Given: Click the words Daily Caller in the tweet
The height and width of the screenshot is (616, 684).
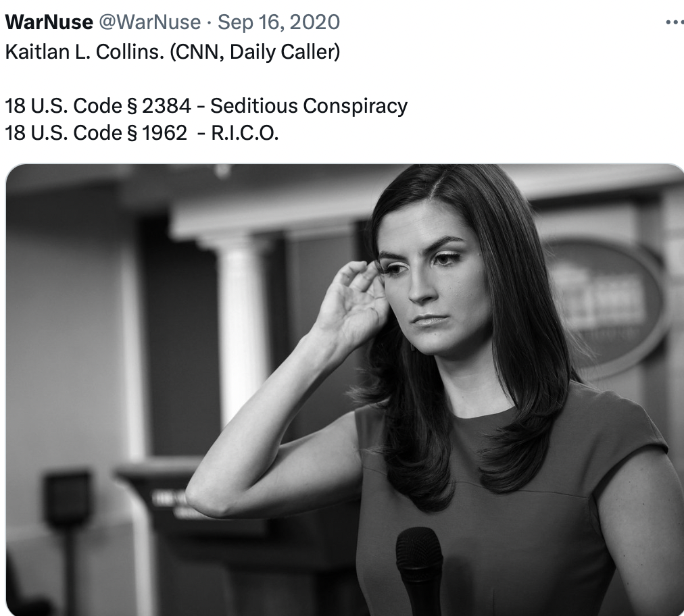Looking at the screenshot, I should (x=284, y=51).
